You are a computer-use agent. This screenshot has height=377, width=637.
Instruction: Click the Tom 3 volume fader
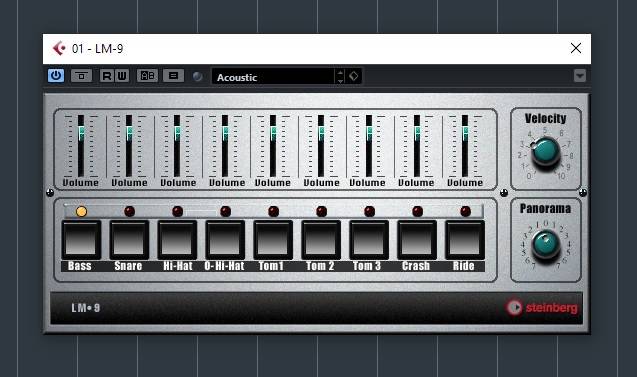[x=369, y=132]
